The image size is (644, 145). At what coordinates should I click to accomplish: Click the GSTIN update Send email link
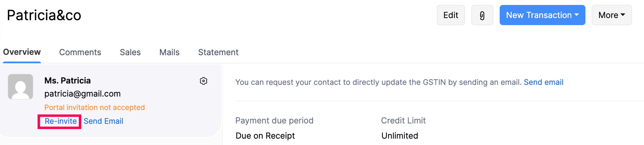click(543, 82)
